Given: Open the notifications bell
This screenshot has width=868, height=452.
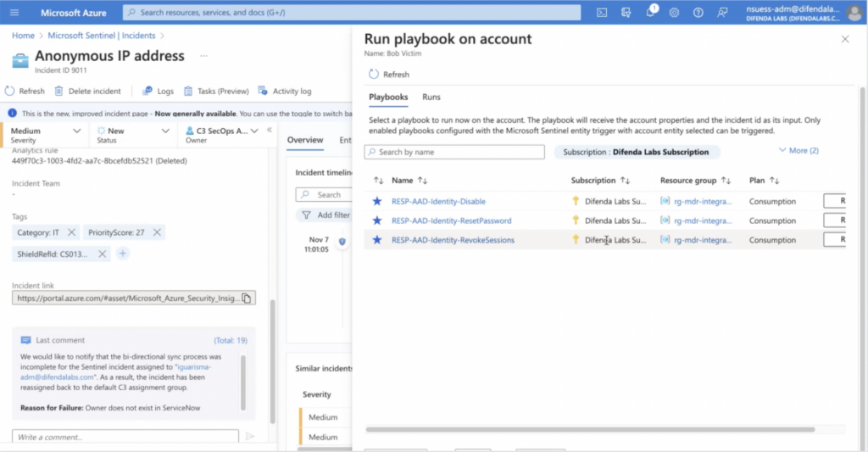Looking at the screenshot, I should (650, 12).
